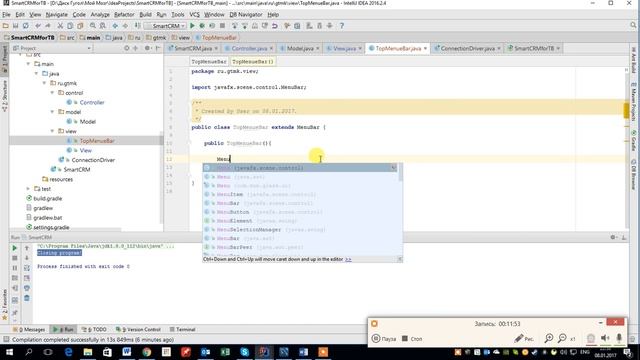Viewport: 640px width, 360px height.
Task: Collapse the model package node
Action: (x=52, y=112)
